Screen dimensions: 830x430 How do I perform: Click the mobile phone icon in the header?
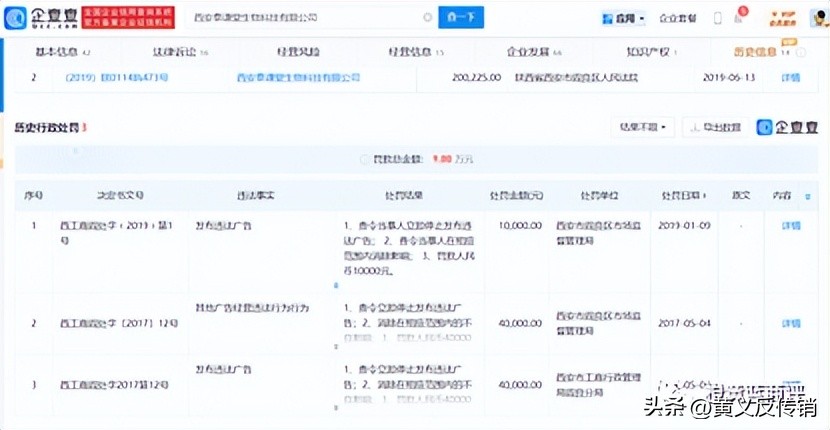click(718, 19)
